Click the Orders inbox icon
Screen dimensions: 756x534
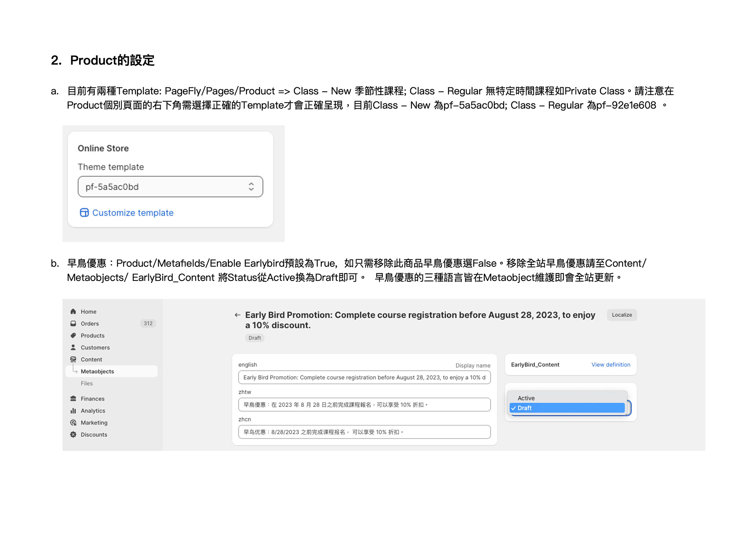(73, 323)
